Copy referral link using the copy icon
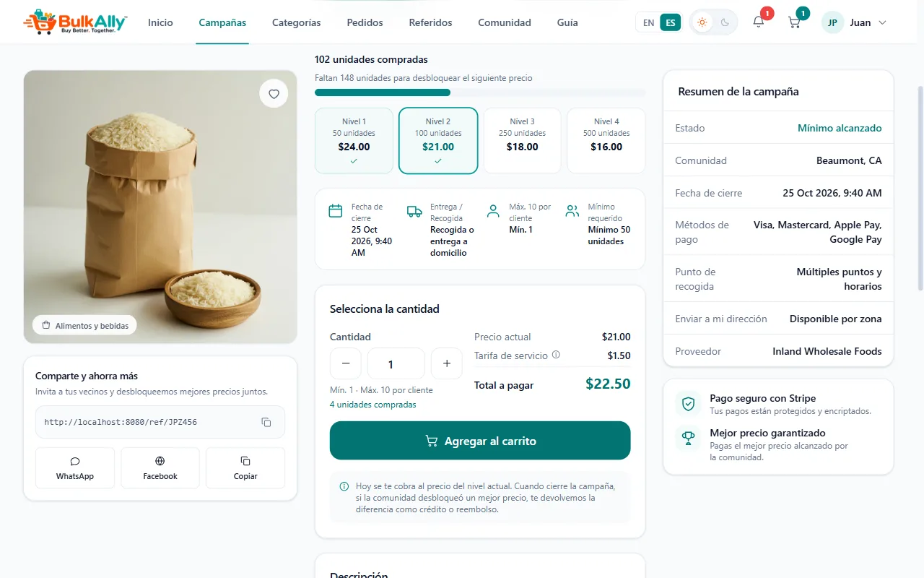924x578 pixels. [266, 422]
